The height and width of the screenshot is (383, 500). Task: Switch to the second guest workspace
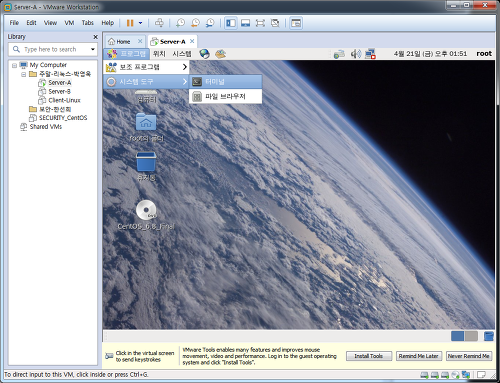coord(471,336)
